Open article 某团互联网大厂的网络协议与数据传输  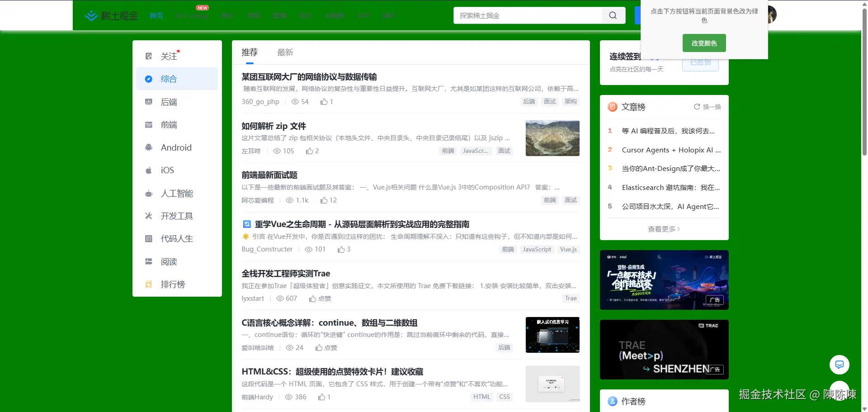(309, 77)
